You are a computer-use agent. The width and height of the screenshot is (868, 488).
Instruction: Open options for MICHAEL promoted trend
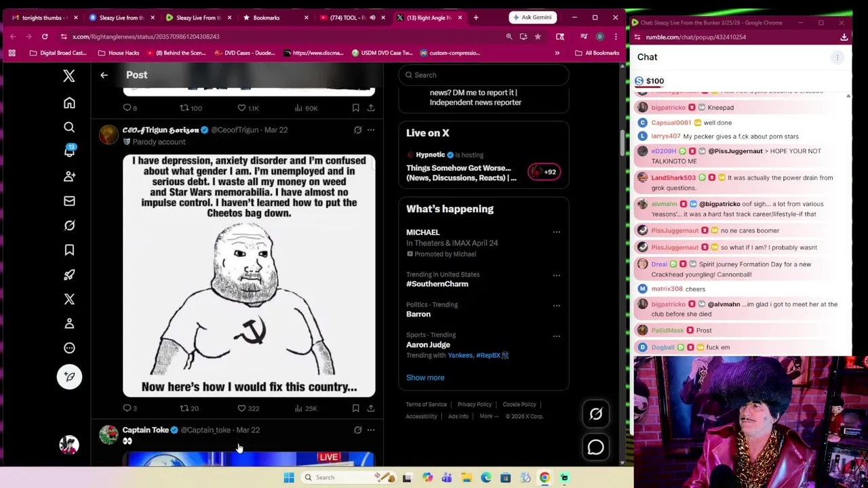[x=556, y=232]
